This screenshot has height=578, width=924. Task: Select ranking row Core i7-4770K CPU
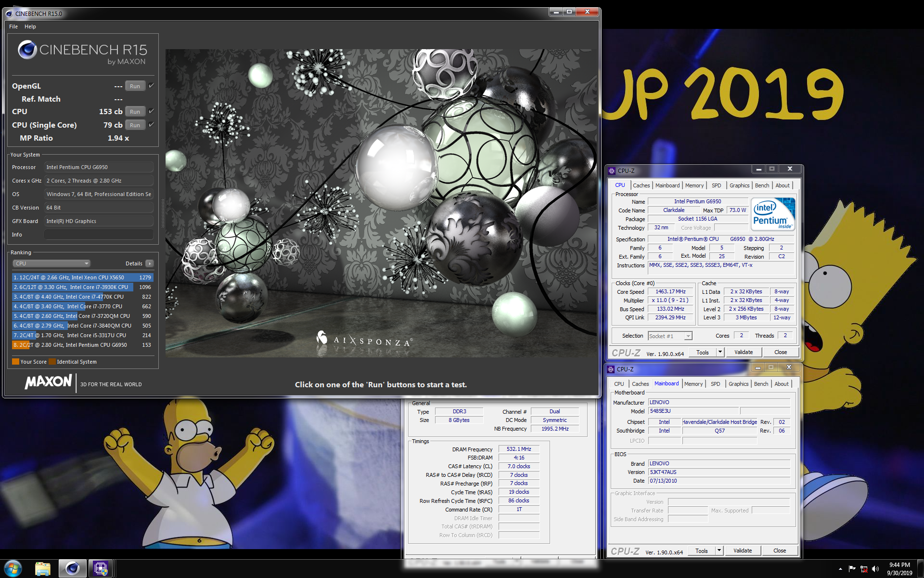pos(82,297)
